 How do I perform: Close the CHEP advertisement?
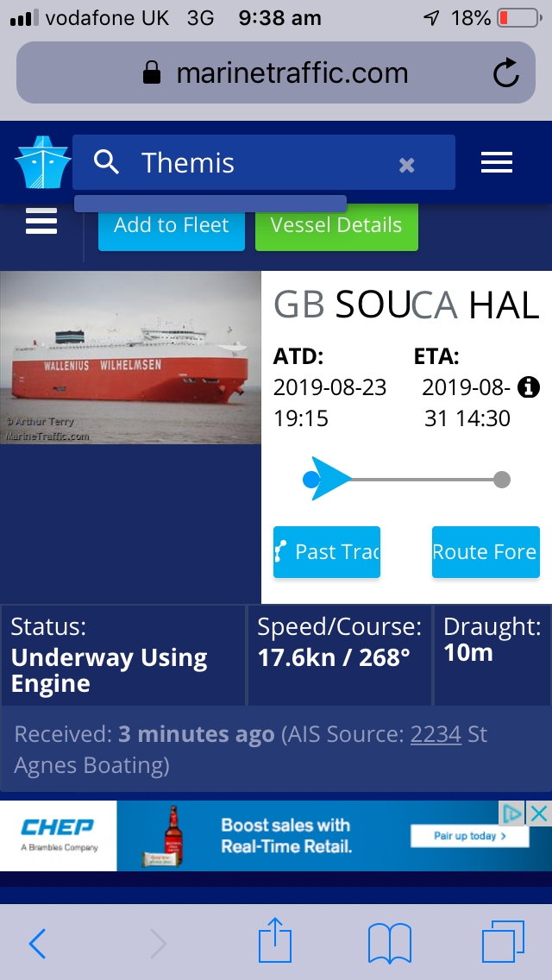[539, 813]
